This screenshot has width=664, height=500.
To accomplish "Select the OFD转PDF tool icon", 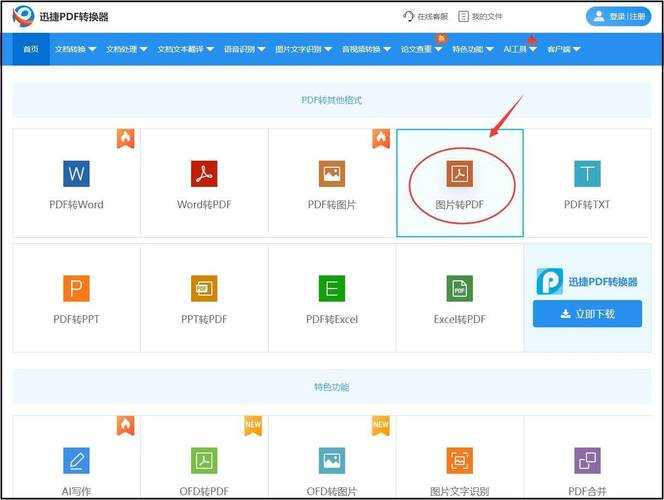I will [x=204, y=460].
